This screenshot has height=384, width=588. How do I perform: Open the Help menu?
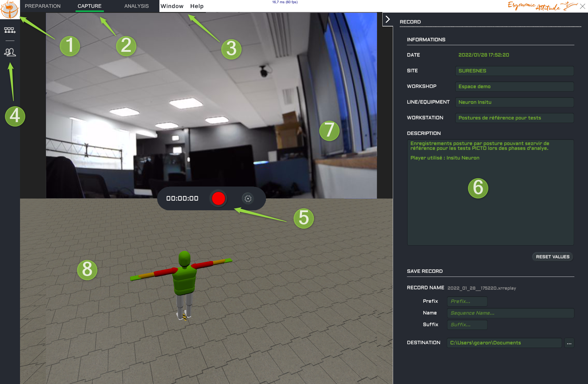click(x=197, y=6)
